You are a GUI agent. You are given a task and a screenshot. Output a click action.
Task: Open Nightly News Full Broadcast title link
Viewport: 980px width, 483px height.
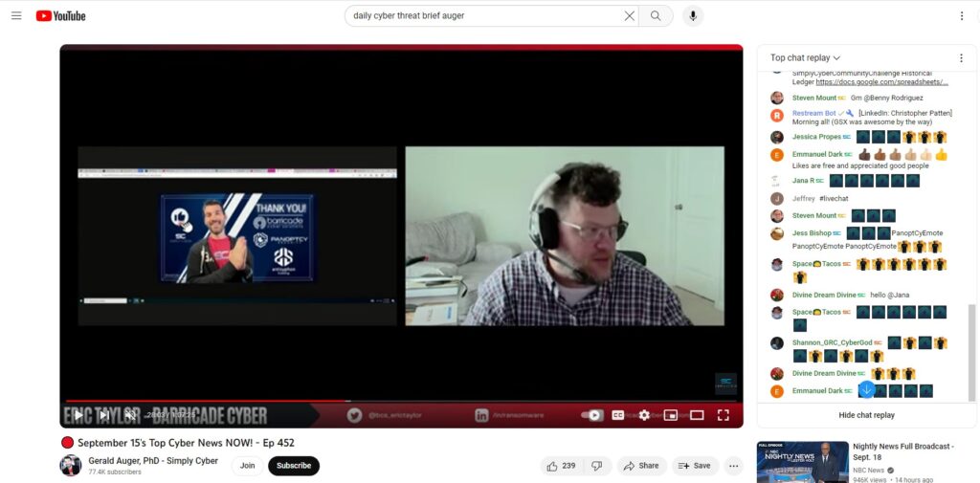903,451
